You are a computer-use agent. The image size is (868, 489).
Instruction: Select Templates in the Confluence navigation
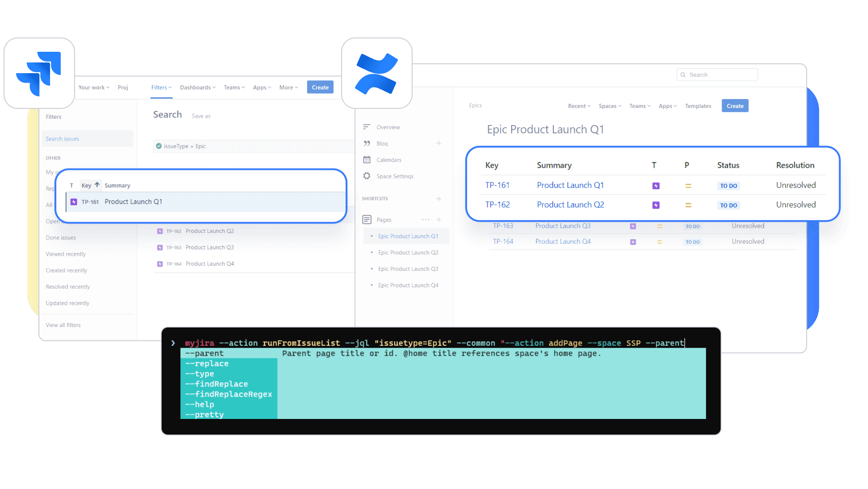click(x=698, y=106)
